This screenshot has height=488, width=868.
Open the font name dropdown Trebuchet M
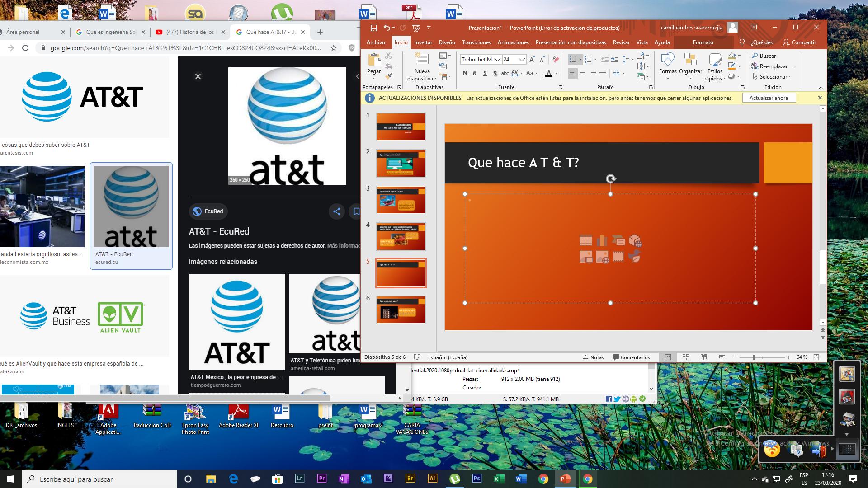point(497,60)
